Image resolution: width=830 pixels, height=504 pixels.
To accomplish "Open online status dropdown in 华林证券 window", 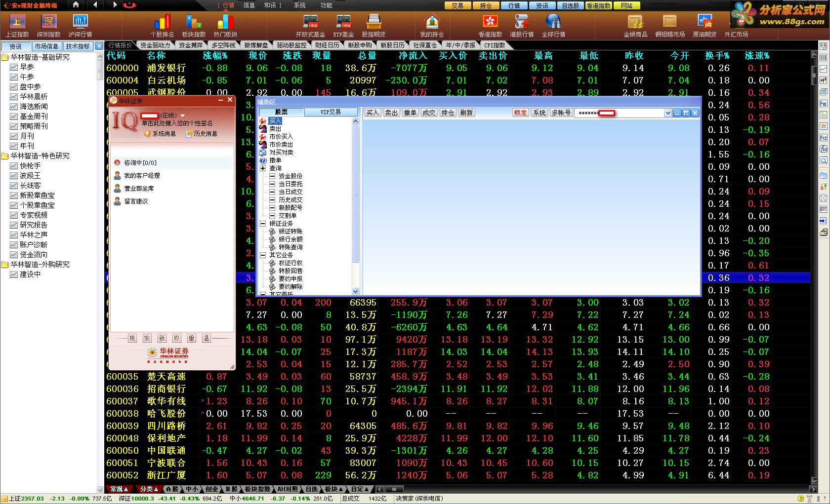I will [x=183, y=116].
